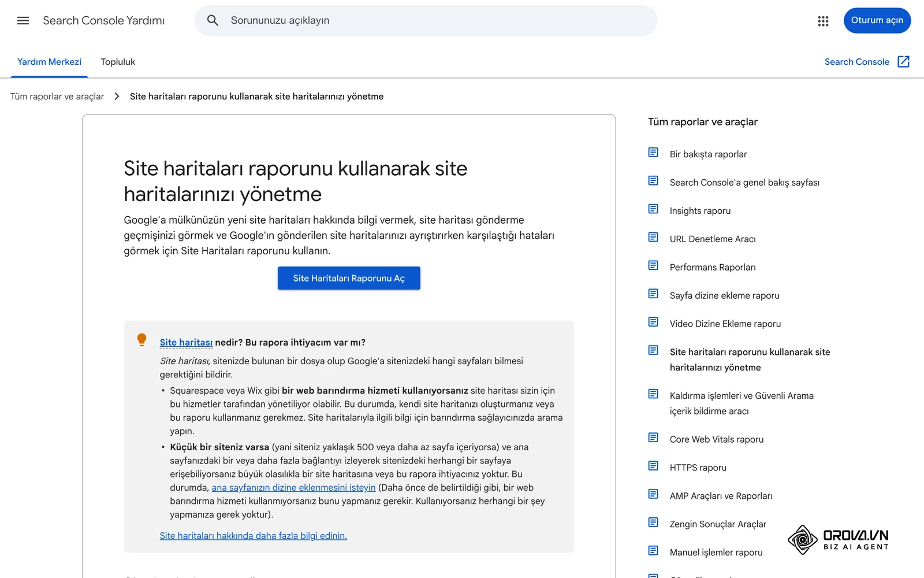Viewport: 924px width, 578px height.
Task: Click the document icon beside Performans Raporları
Action: [x=653, y=265]
